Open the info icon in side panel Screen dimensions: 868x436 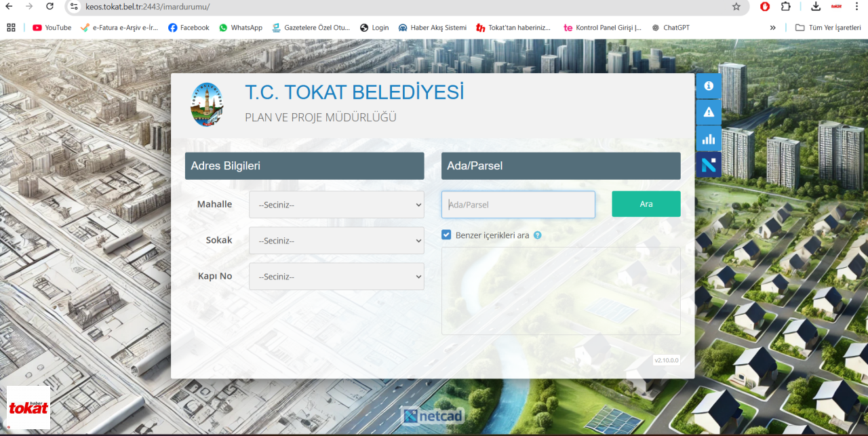pos(709,86)
